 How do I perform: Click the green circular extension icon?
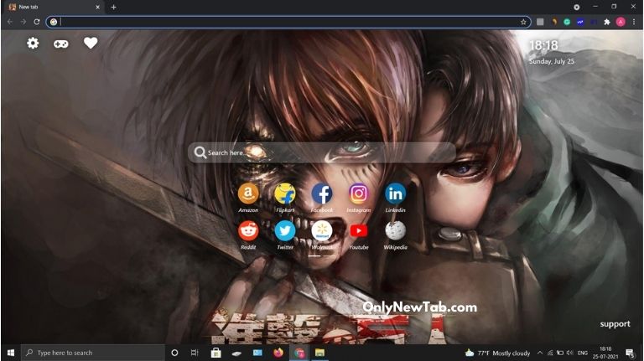[x=567, y=22]
